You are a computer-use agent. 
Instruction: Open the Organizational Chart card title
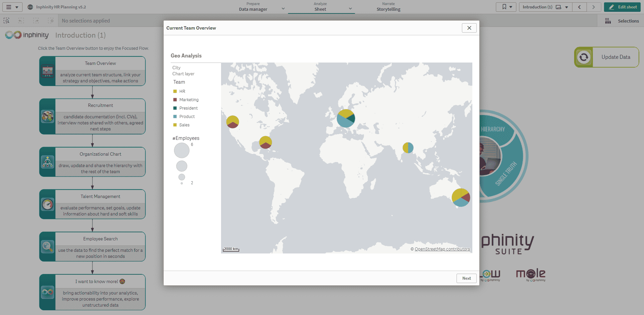100,154
